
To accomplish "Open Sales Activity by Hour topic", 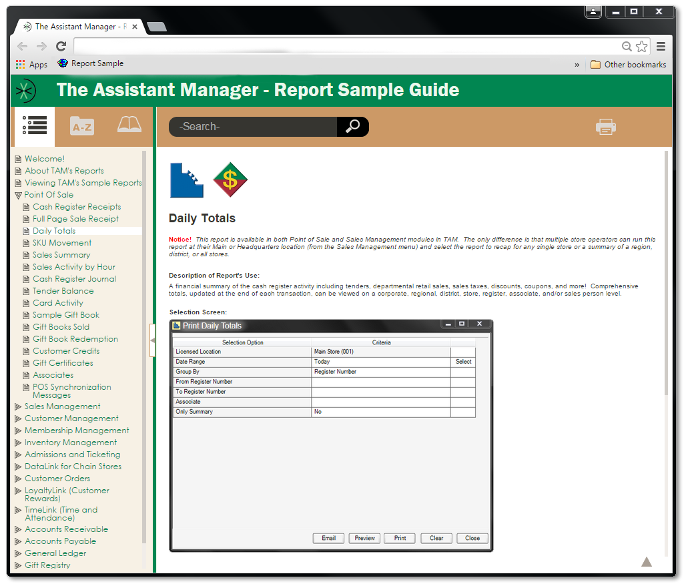I will (73, 268).
